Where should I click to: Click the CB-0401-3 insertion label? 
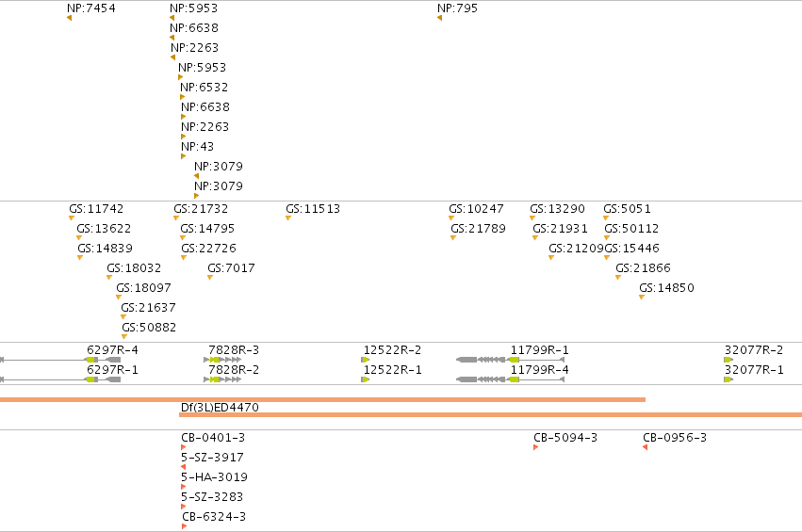coord(213,438)
